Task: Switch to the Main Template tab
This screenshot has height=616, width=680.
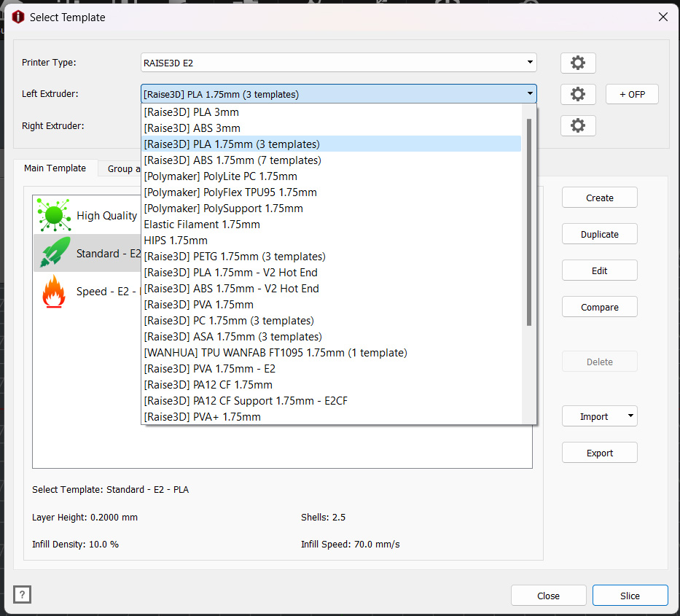Action: [55, 168]
